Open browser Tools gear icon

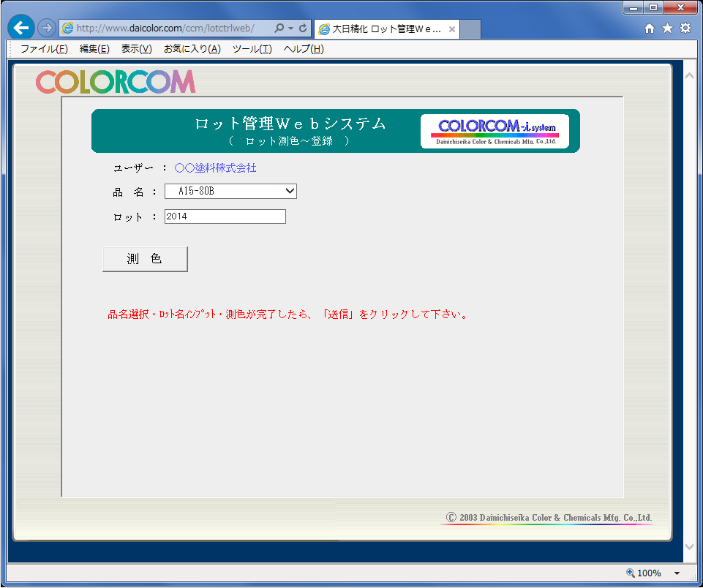click(x=685, y=29)
